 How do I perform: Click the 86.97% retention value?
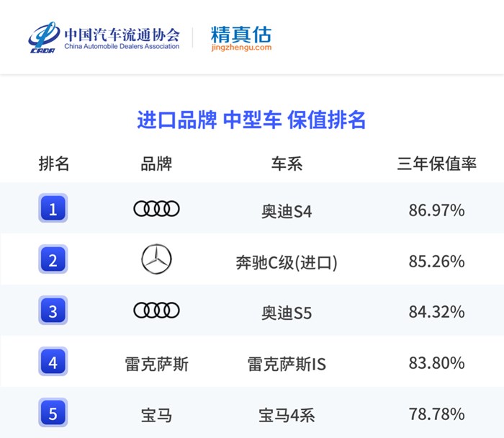(436, 210)
